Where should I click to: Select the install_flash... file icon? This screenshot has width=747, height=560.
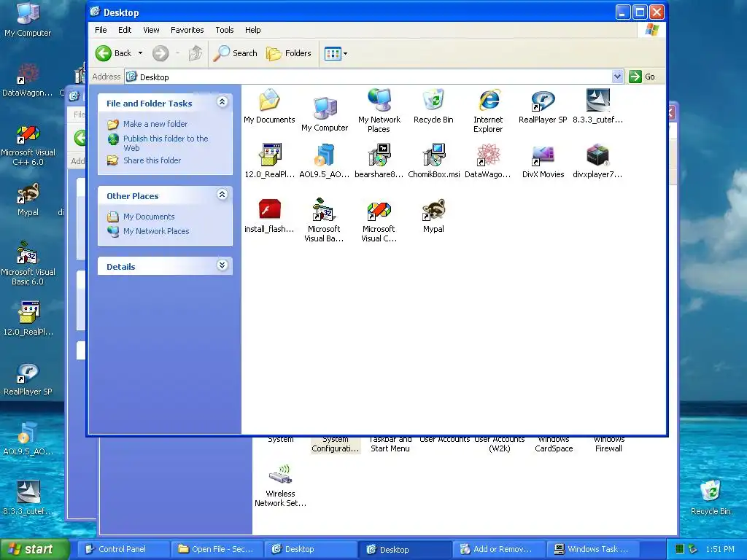pos(269,216)
